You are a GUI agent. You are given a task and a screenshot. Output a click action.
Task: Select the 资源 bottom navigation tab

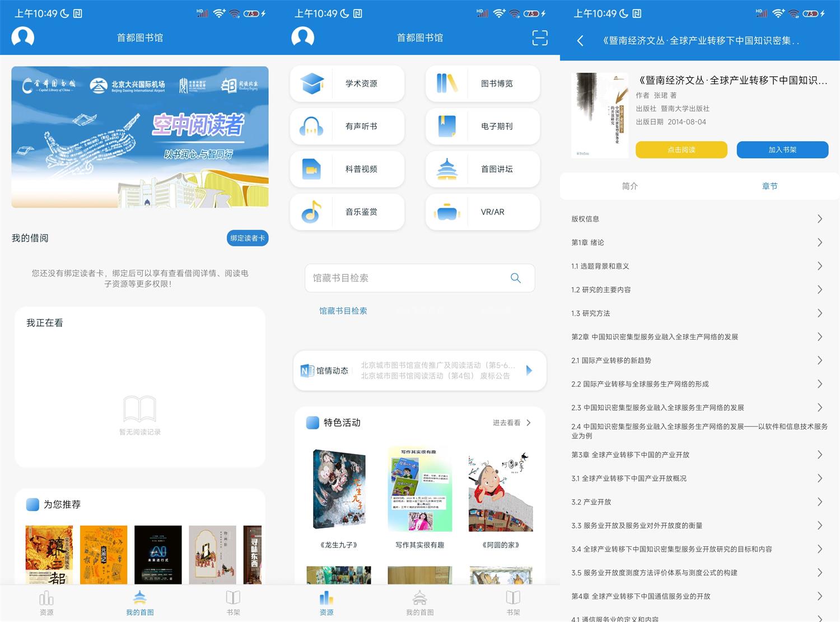coord(326,602)
